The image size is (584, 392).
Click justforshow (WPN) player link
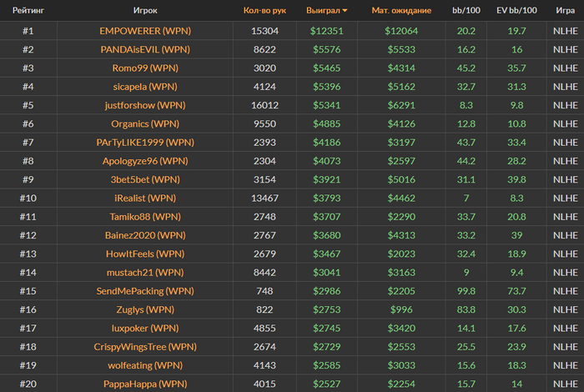click(x=145, y=105)
